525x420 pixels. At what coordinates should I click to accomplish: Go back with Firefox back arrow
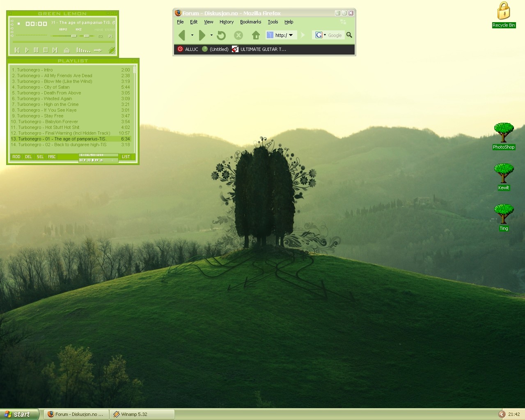182,35
